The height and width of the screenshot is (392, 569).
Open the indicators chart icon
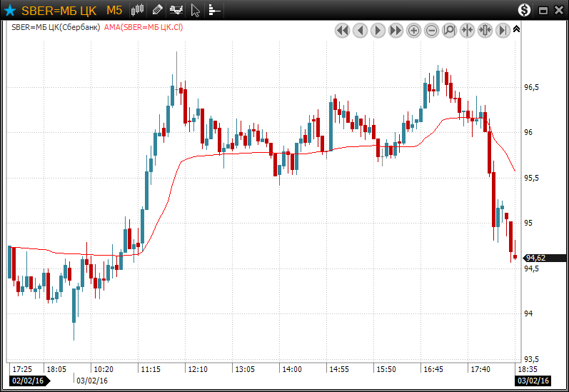point(176,10)
